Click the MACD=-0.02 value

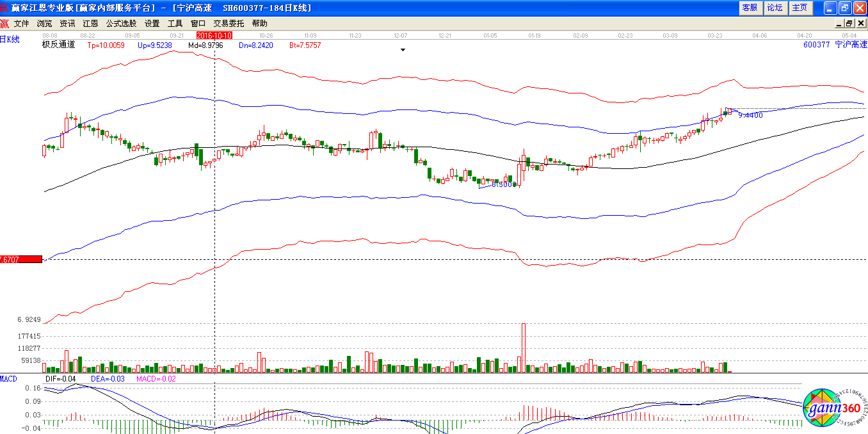(156, 379)
